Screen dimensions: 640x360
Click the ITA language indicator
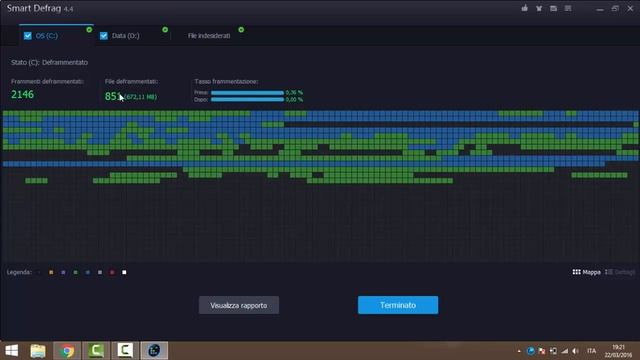pos(591,351)
